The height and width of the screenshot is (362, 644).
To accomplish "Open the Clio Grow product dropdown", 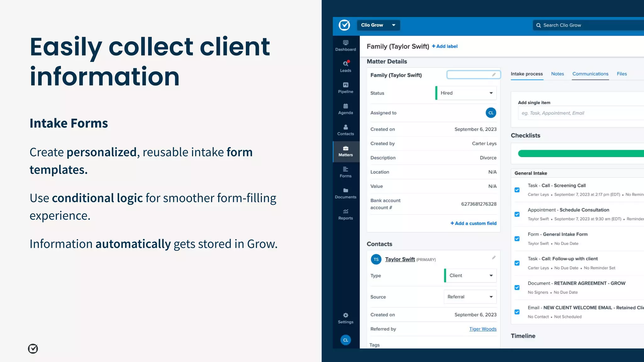I will point(378,25).
